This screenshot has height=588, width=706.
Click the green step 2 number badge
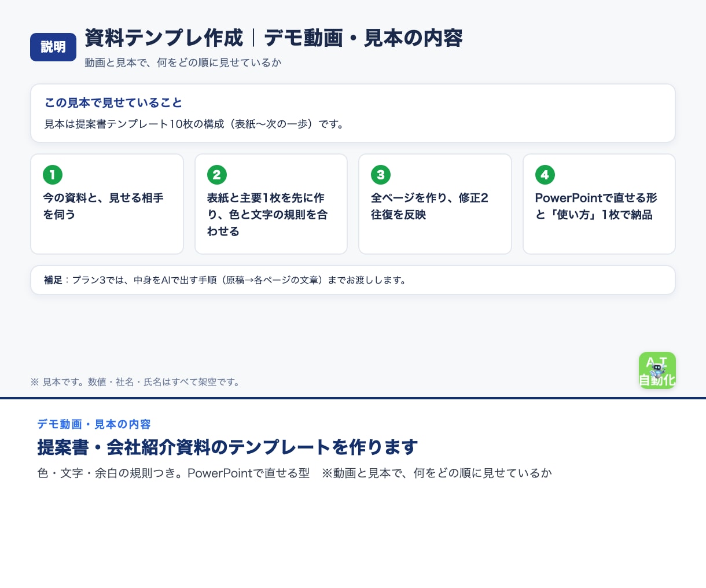[x=216, y=174]
